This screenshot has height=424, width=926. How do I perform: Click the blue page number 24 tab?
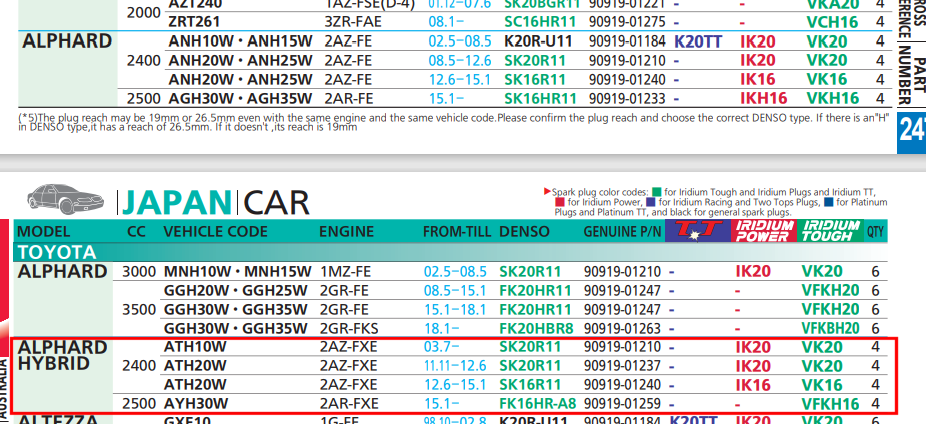(911, 133)
